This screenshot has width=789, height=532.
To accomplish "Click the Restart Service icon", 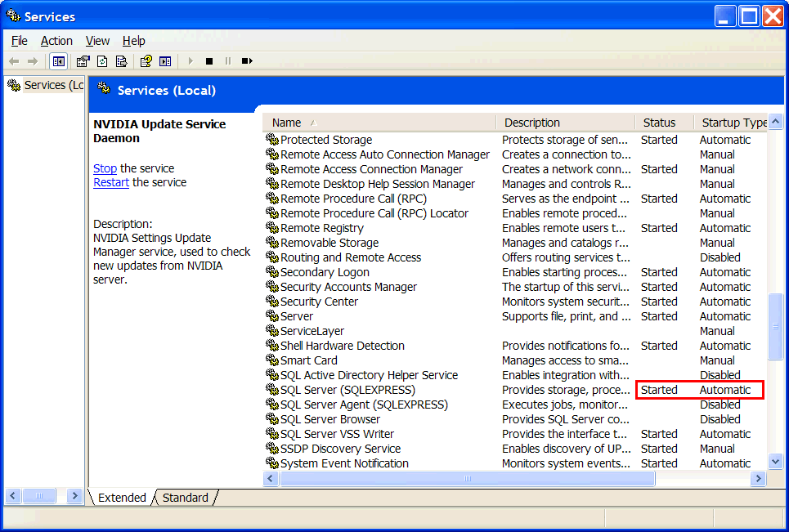I will tap(247, 61).
